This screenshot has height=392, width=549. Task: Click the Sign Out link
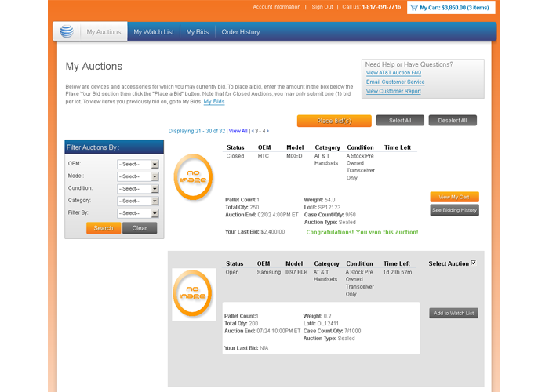click(322, 7)
